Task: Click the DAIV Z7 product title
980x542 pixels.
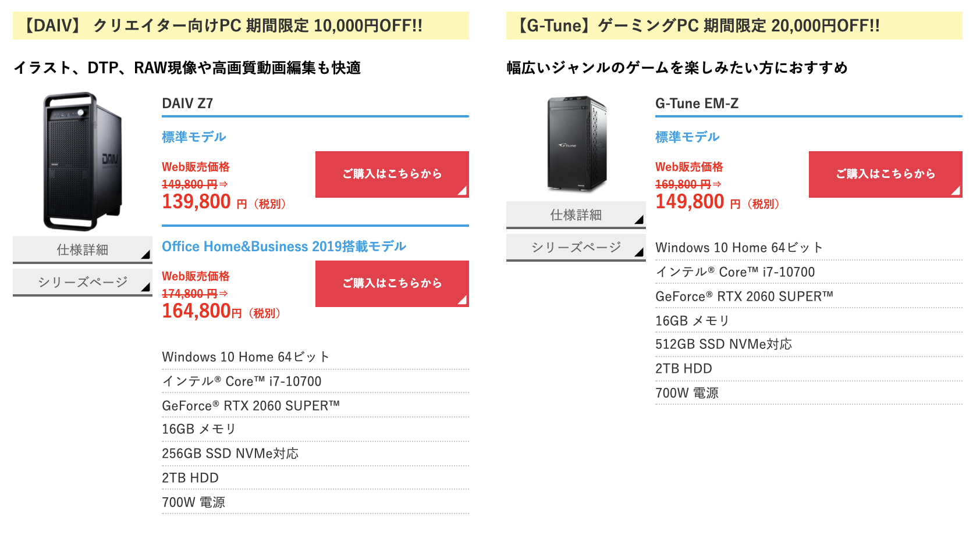Action: tap(187, 104)
